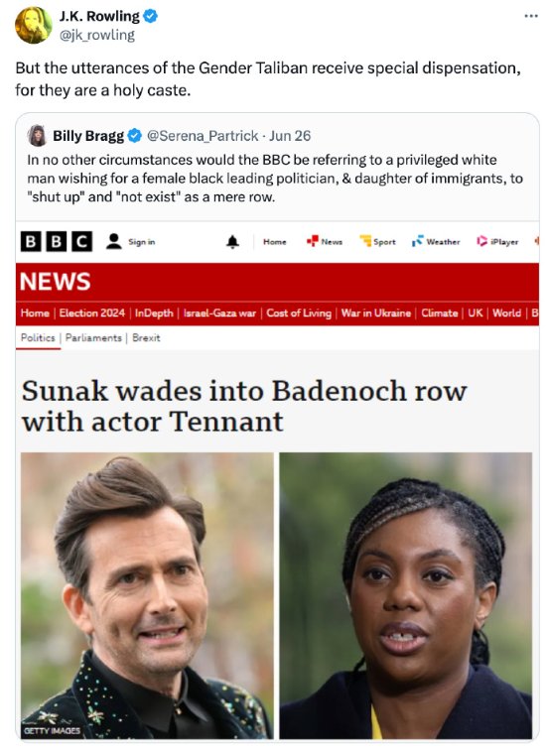
Task: Open the Weather link in BBC header
Action: click(436, 241)
